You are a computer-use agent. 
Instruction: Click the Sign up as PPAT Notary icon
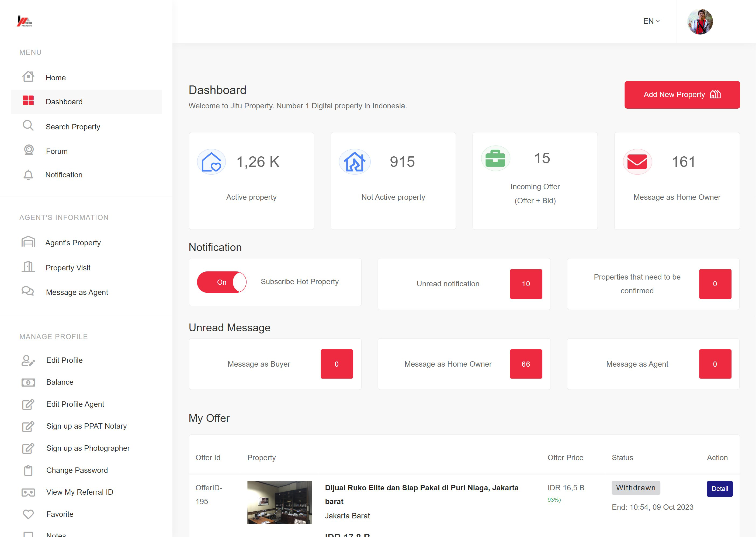point(28,426)
